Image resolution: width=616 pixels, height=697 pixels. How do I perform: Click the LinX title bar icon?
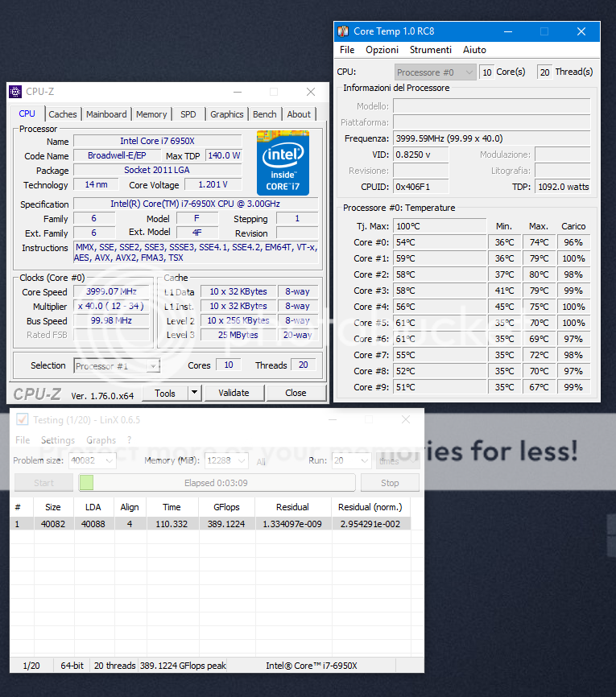tap(22, 419)
